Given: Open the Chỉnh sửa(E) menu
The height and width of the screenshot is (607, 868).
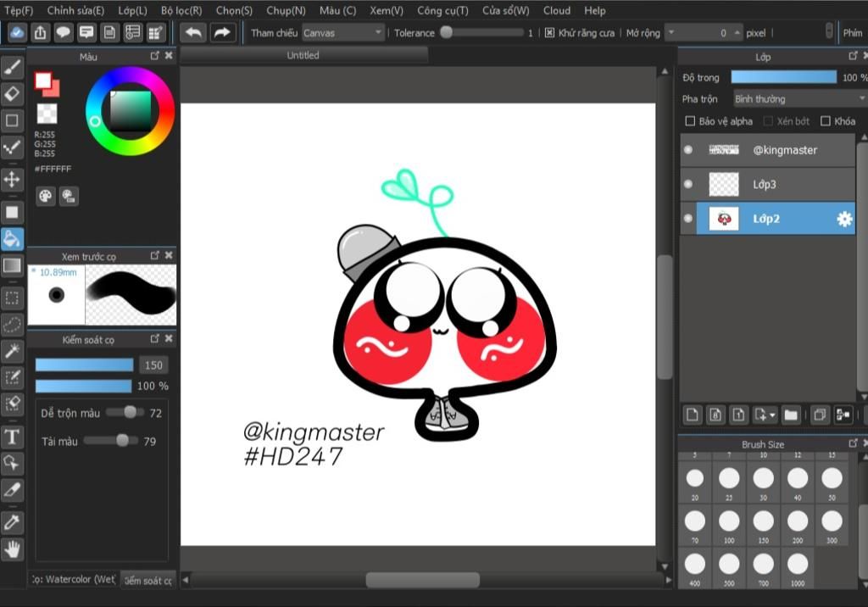Looking at the screenshot, I should pyautogui.click(x=75, y=10).
